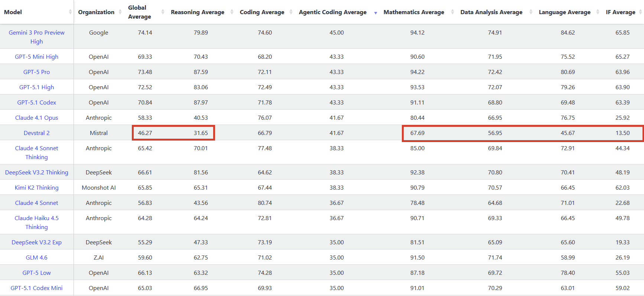Image resolution: width=644 pixels, height=296 pixels.
Task: Select the 83.06 reasoning value
Action: (x=201, y=87)
